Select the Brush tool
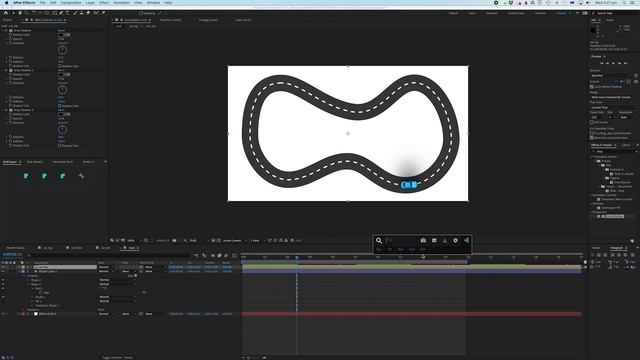This screenshot has width=640, height=360. coord(75,13)
